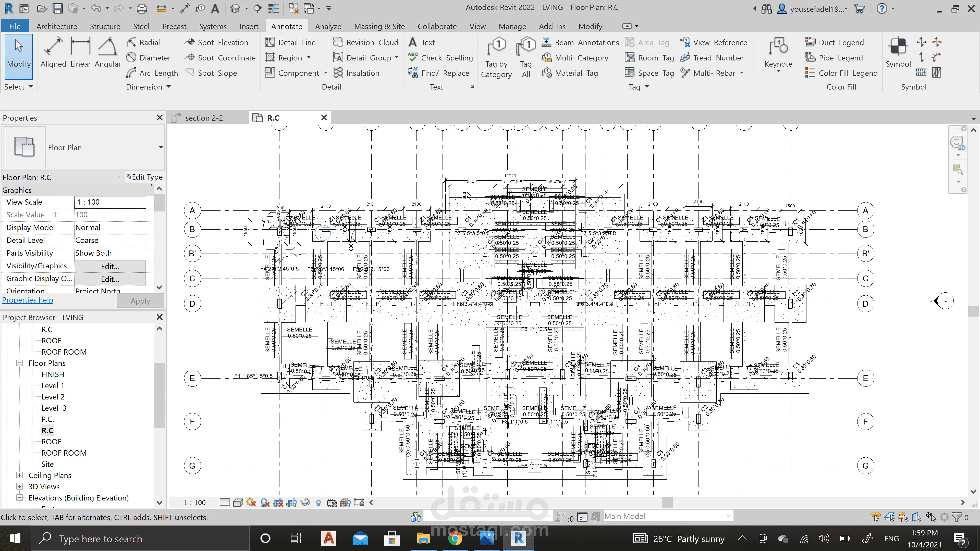Open the Floor Plan type selector dropdown
Image resolution: width=980 pixels, height=551 pixels.
click(161, 147)
